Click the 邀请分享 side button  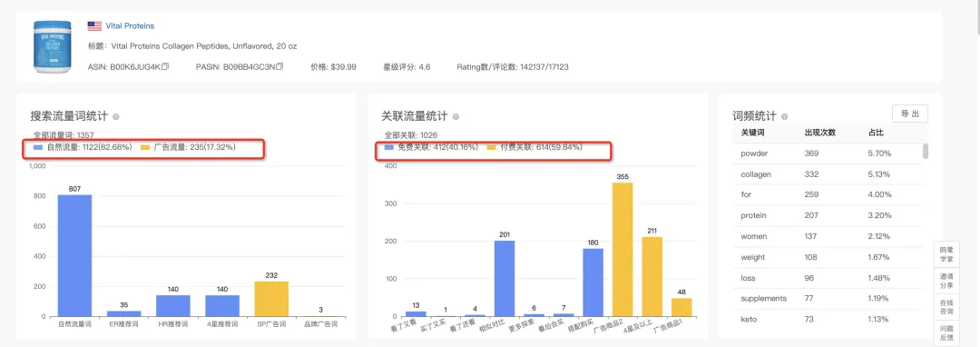point(946,280)
